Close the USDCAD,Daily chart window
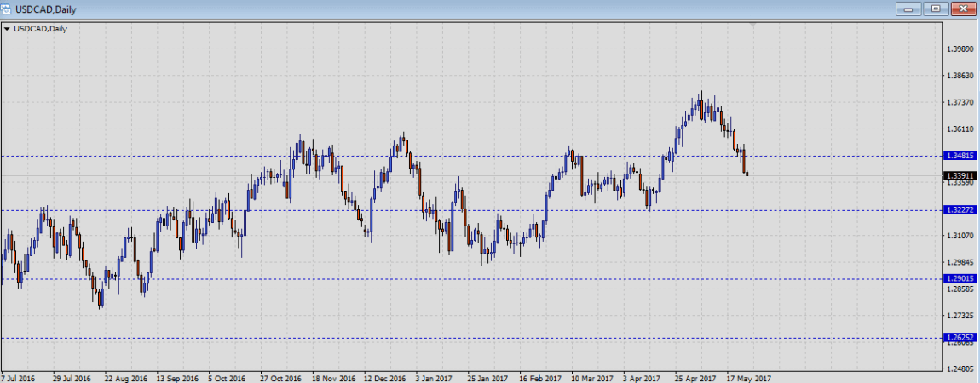This screenshot has height=383, width=980. tap(962, 9)
